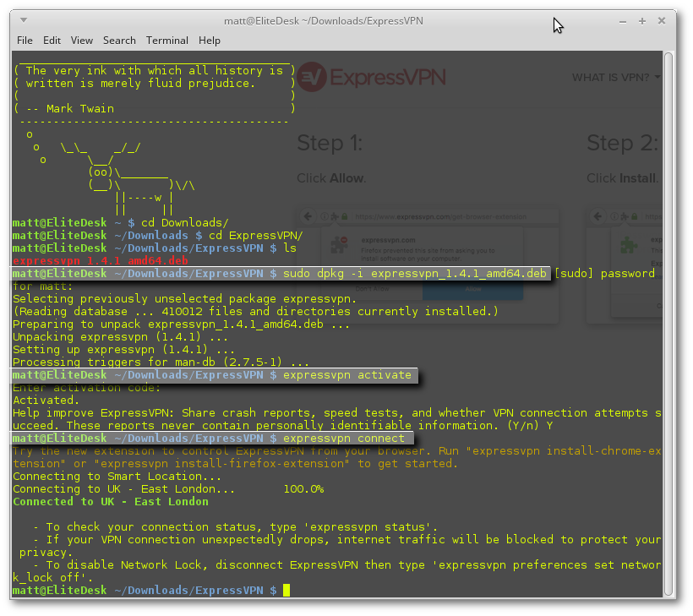Screen dimensions: 693x616
Task: Minimize the terminal window
Action: pos(625,20)
